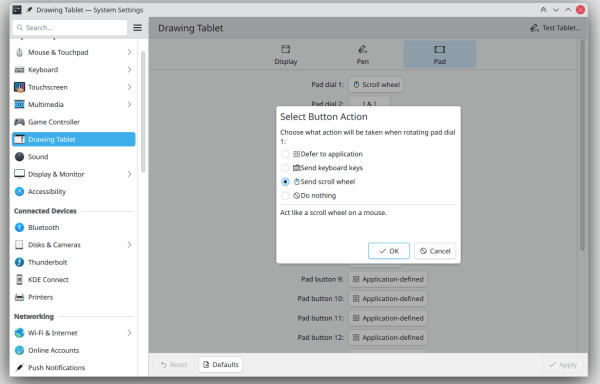Expand the Display & Monitor chevron
Viewport: 600px width, 384px height.
pos(129,174)
